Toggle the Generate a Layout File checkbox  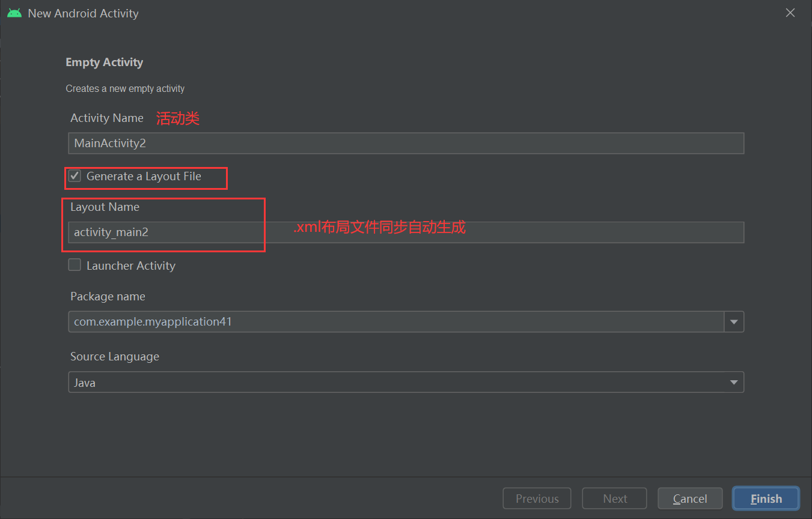pos(75,175)
